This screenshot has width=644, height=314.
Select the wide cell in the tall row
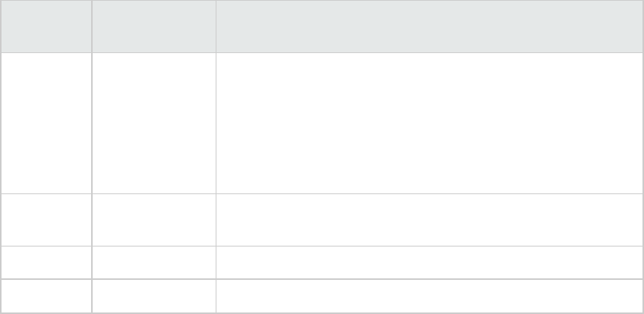[x=429, y=122]
